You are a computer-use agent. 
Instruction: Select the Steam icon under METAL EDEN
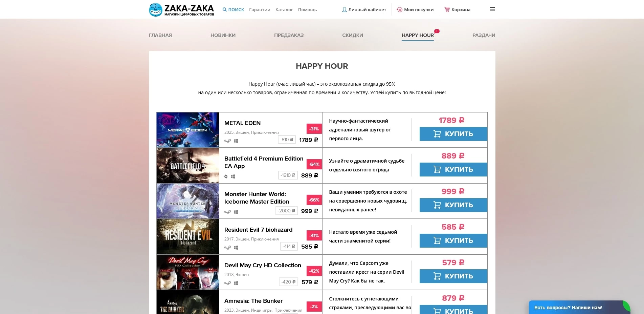227,141
